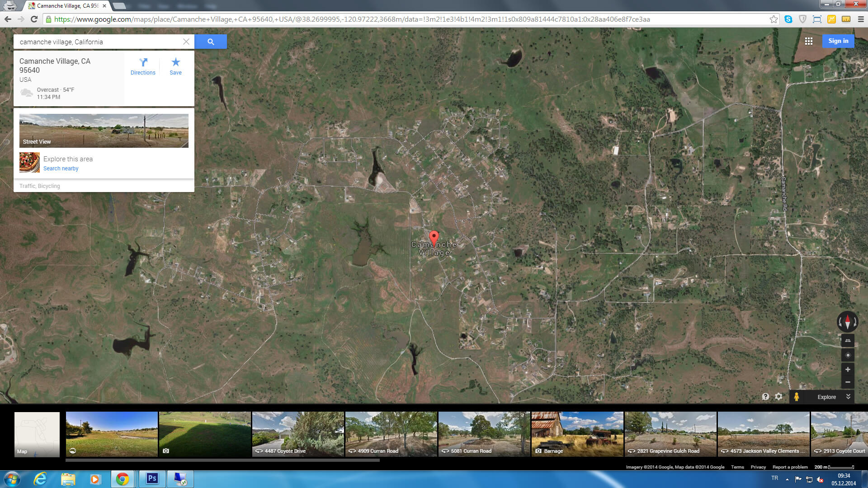Switch to Map view thumbnail
The width and height of the screenshot is (868, 488).
click(37, 434)
